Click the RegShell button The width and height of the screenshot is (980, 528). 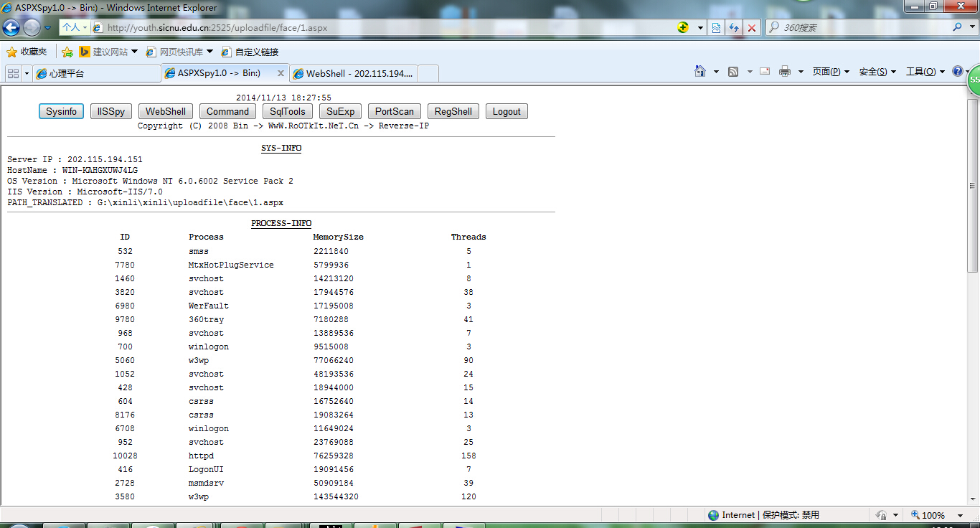click(453, 111)
